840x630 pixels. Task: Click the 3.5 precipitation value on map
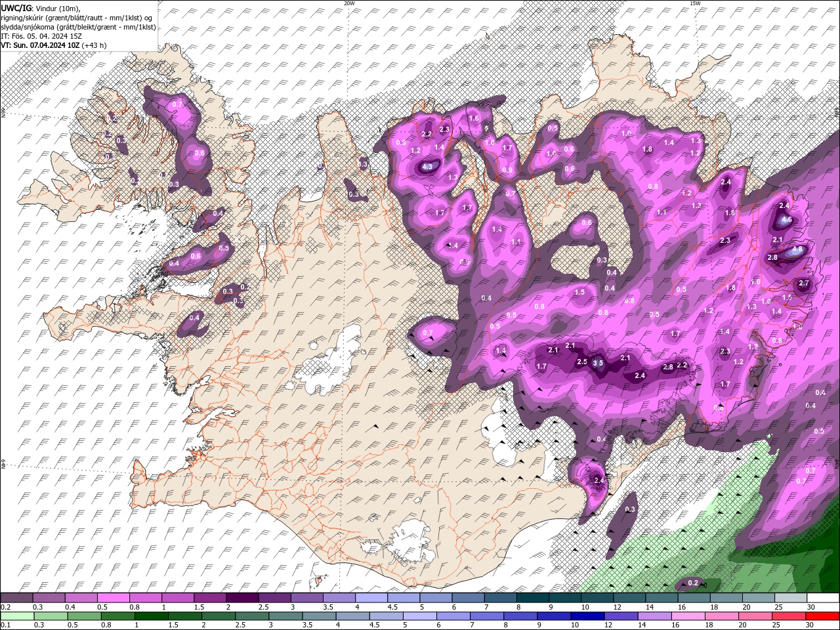pos(598,362)
